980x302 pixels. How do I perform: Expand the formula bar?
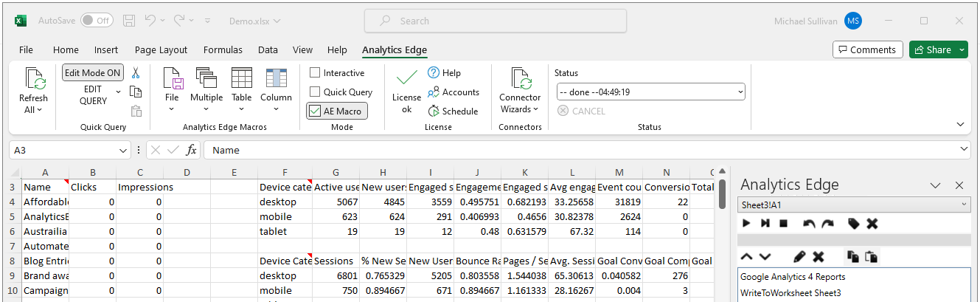click(965, 149)
